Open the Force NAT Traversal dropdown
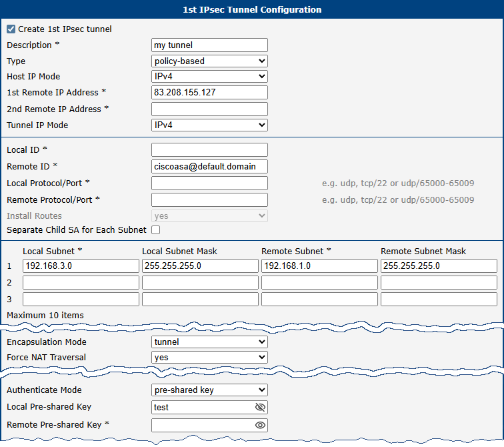 point(209,358)
